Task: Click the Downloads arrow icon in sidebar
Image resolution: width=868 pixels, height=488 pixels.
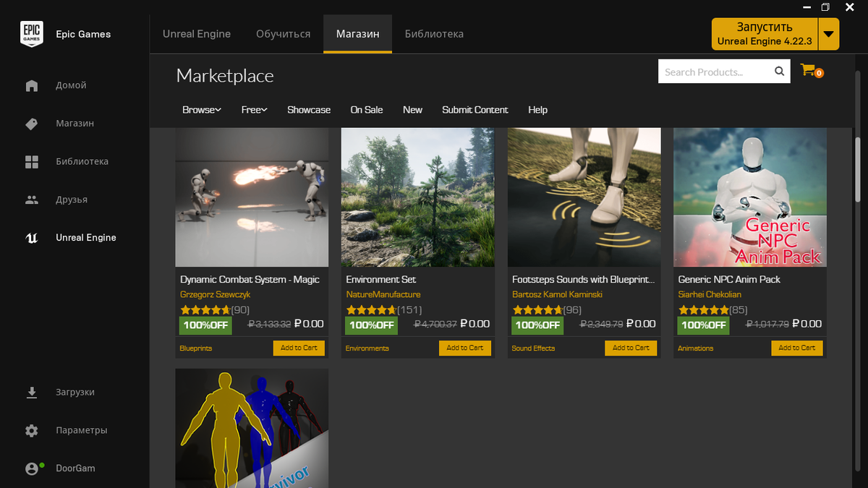Action: pyautogui.click(x=31, y=392)
